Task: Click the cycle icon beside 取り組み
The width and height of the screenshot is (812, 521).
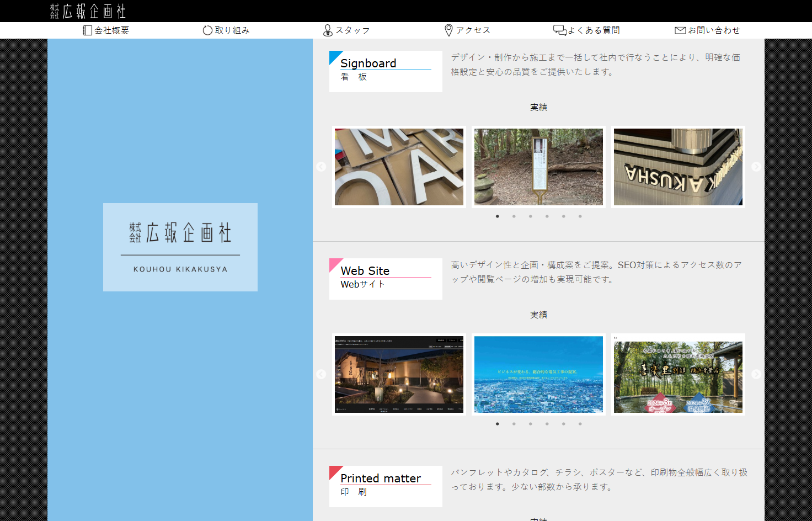Action: point(207,30)
